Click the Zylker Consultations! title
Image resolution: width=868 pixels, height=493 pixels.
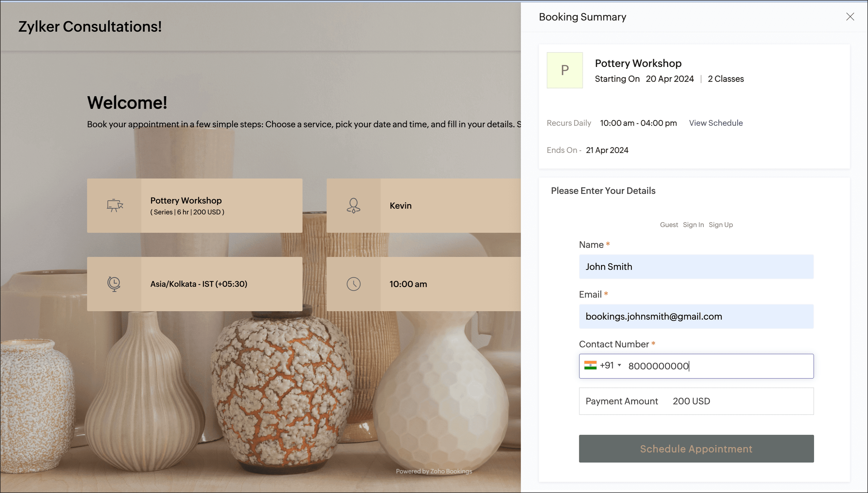pyautogui.click(x=90, y=27)
